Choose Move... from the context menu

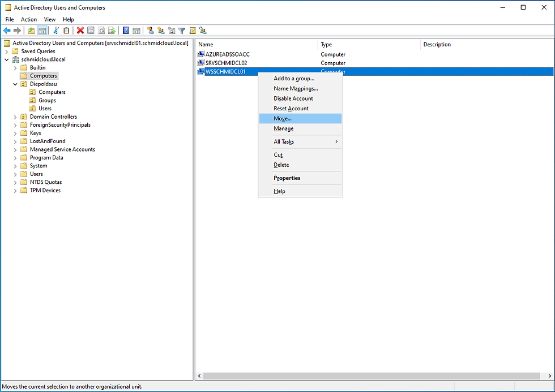click(x=301, y=119)
